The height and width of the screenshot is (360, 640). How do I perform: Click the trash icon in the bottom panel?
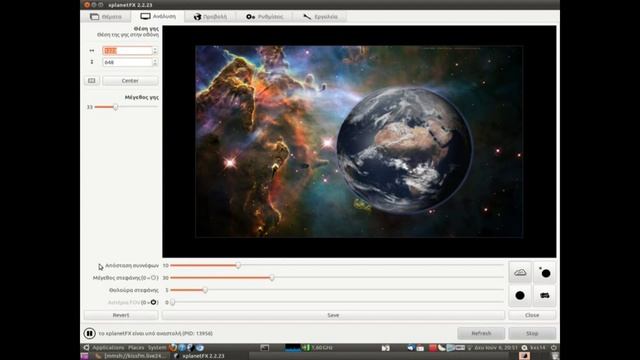click(554, 356)
